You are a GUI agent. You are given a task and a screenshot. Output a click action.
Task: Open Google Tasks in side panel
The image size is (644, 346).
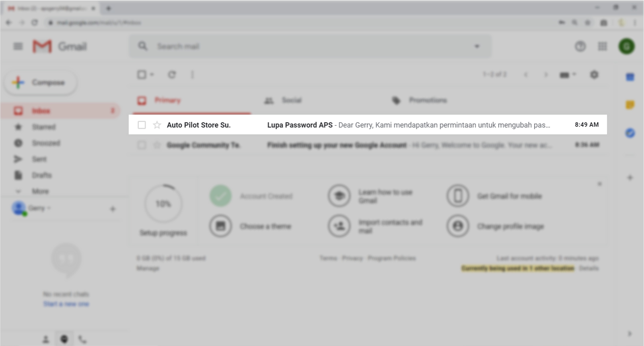point(630,133)
